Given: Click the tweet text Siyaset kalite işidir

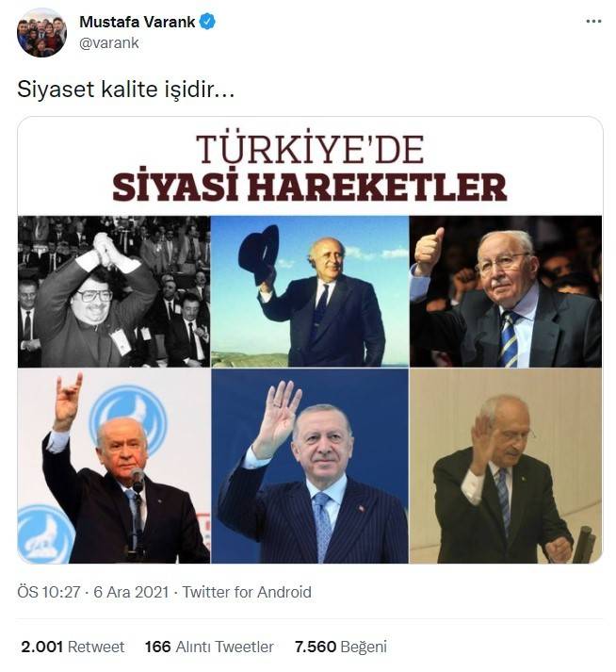Looking at the screenshot, I should [125, 90].
